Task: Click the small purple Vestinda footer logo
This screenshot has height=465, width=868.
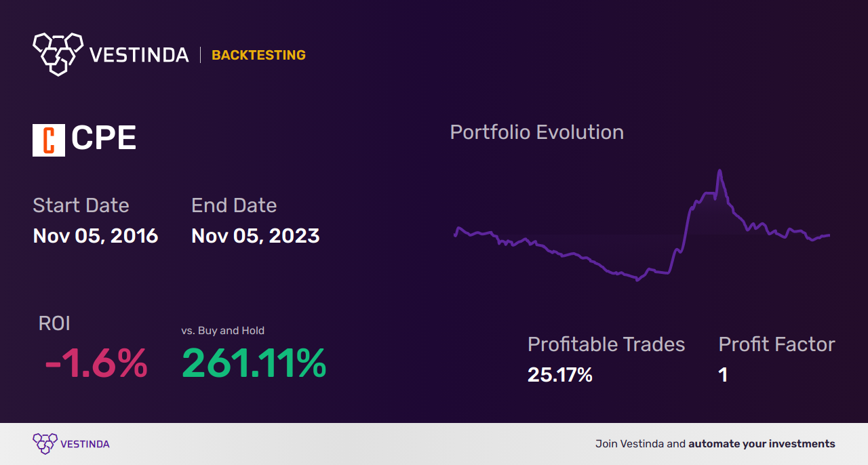Action: pos(44,443)
